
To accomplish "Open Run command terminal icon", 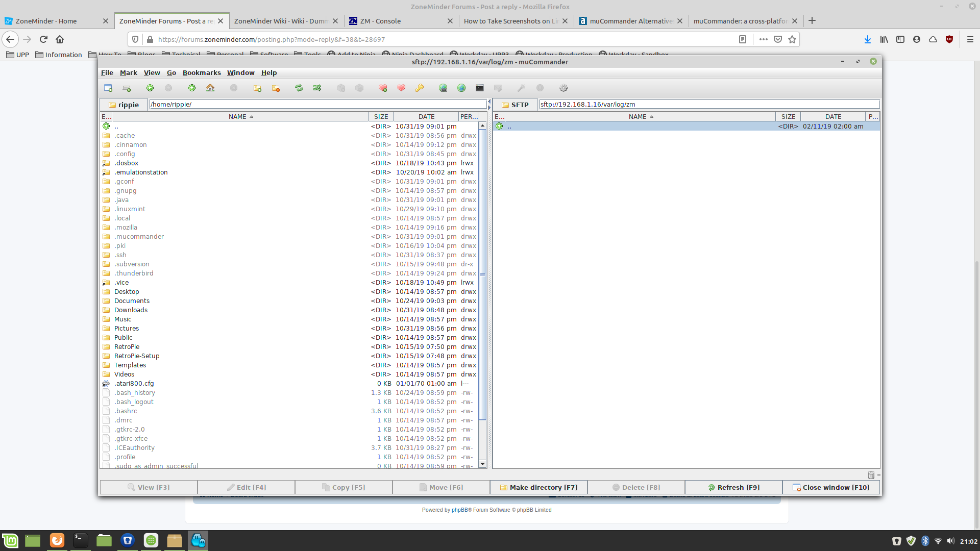I will pos(480,88).
